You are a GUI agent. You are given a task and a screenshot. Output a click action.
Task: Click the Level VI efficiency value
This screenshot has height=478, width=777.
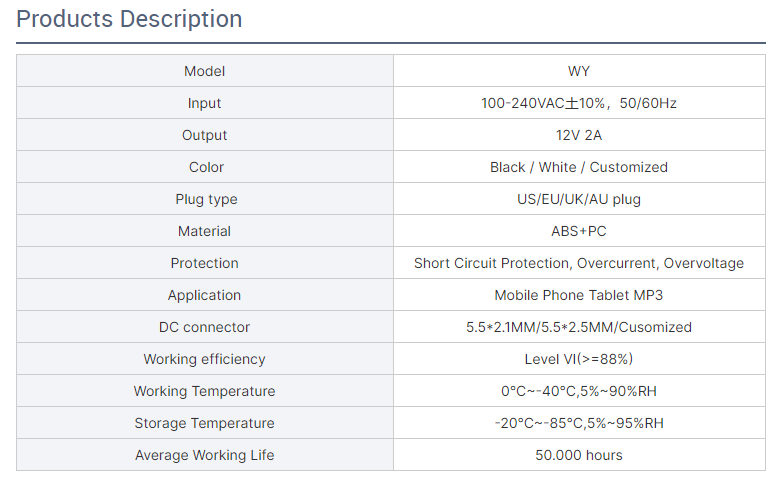coord(579,359)
